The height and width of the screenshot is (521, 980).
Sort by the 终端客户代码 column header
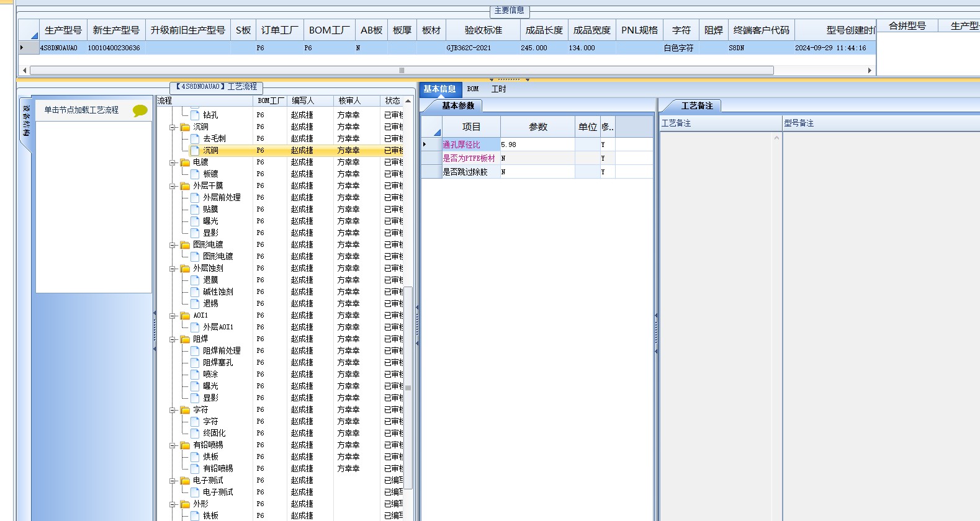coord(761,30)
